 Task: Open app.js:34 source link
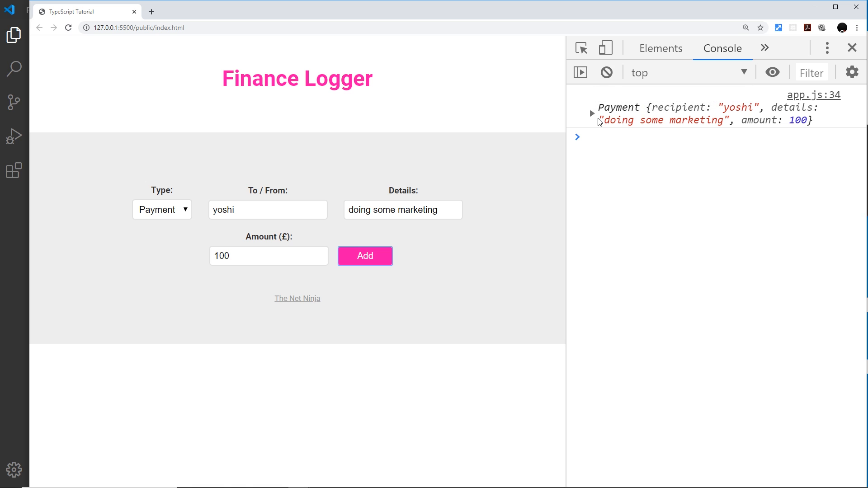coord(814,95)
